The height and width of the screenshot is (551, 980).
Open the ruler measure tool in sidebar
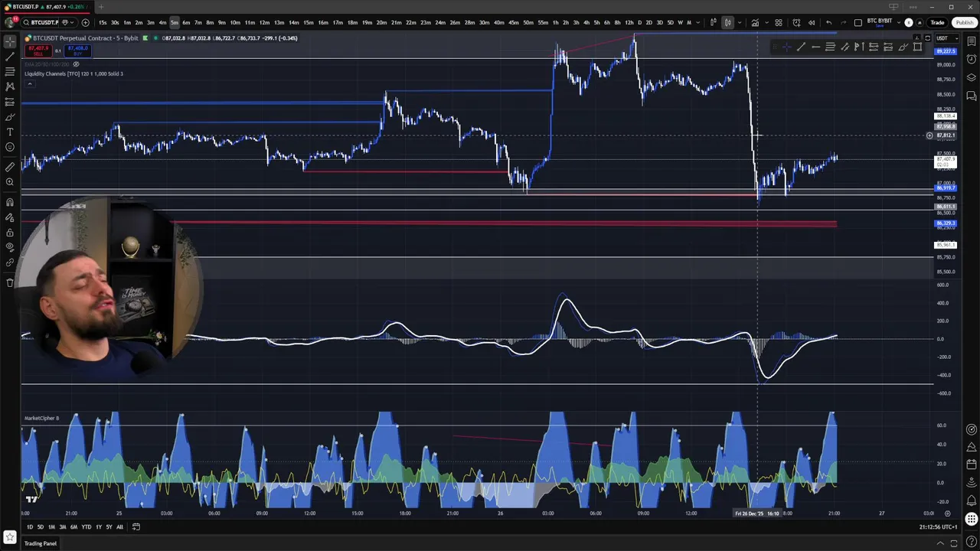(x=10, y=167)
